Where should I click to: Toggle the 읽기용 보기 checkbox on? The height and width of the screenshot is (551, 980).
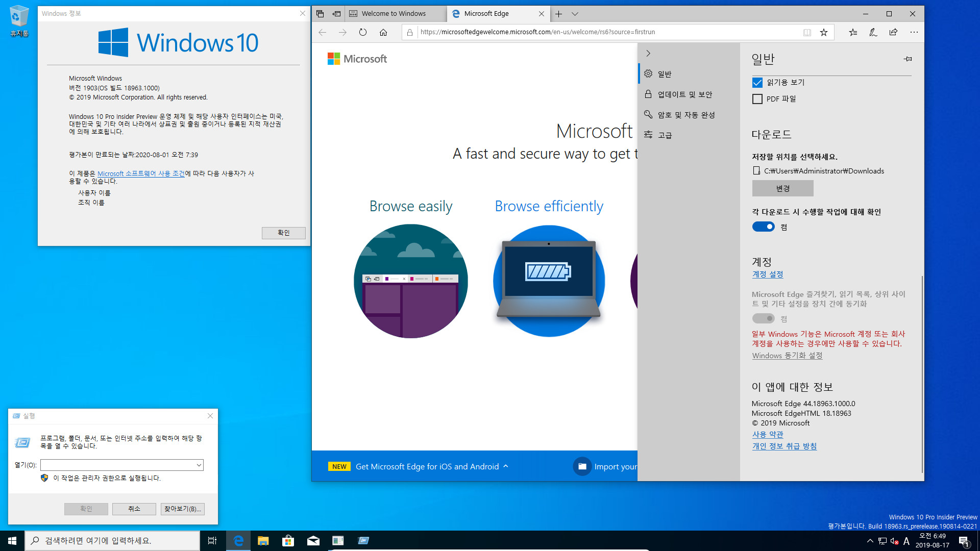pyautogui.click(x=758, y=82)
